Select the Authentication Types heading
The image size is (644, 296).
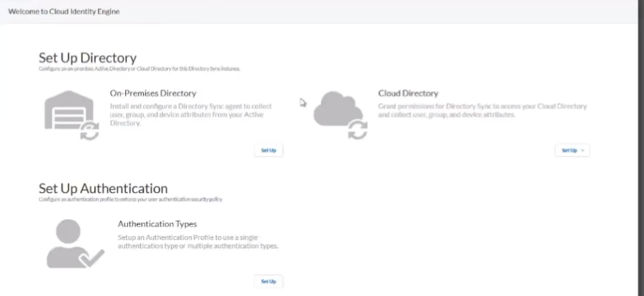157,224
